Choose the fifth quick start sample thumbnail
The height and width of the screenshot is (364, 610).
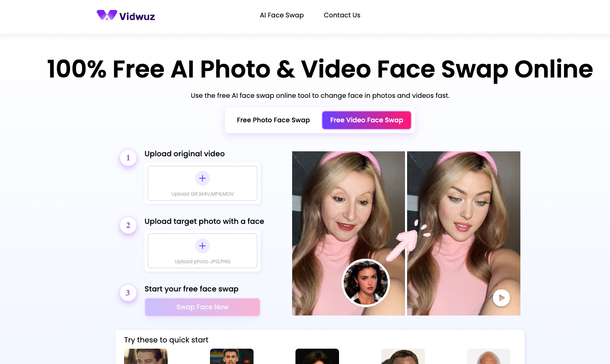(x=488, y=357)
